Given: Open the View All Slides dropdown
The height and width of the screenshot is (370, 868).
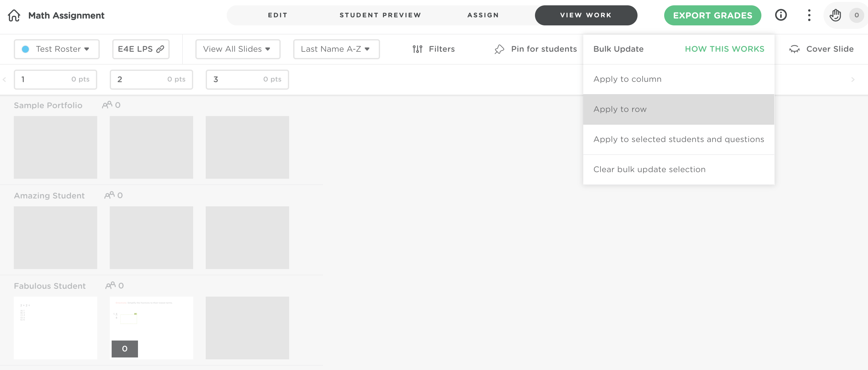Looking at the screenshot, I should pos(238,49).
